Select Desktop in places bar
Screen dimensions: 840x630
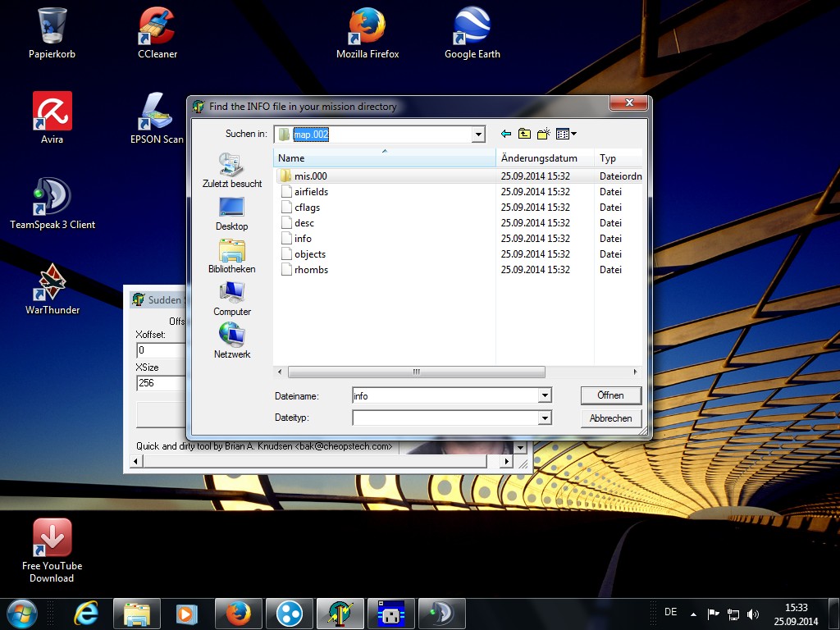[232, 214]
